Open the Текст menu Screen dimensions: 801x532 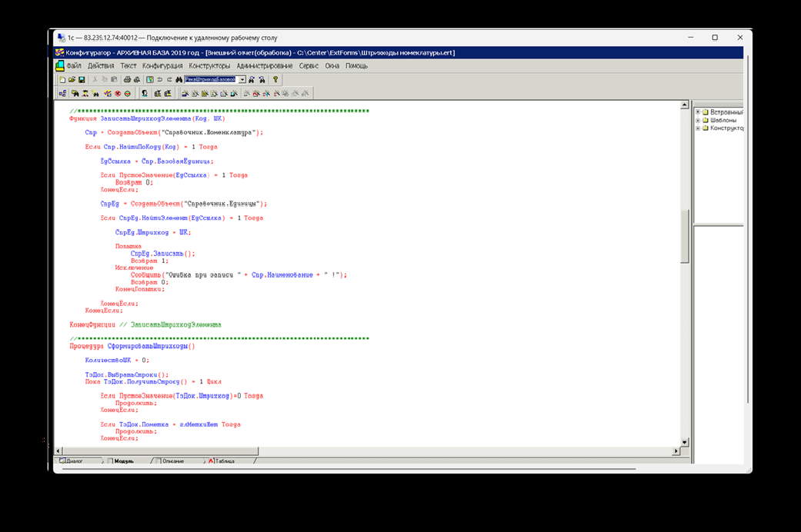tap(128, 66)
